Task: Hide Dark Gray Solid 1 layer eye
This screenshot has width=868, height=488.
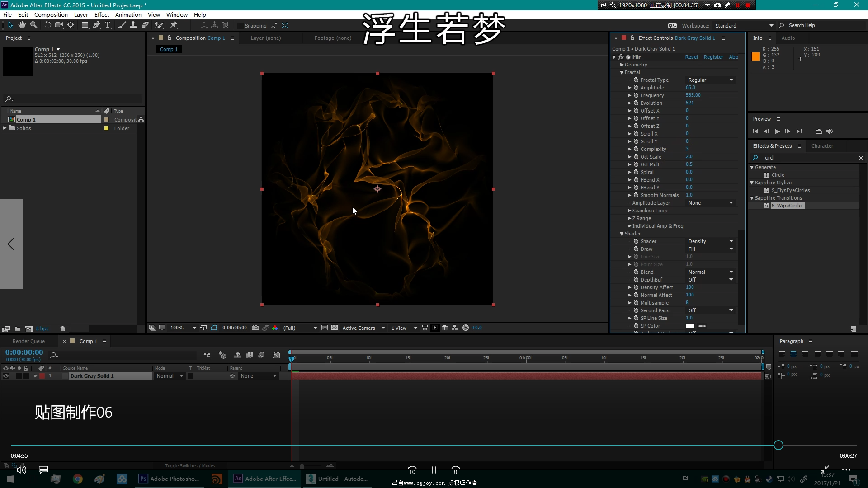Action: tap(6, 376)
